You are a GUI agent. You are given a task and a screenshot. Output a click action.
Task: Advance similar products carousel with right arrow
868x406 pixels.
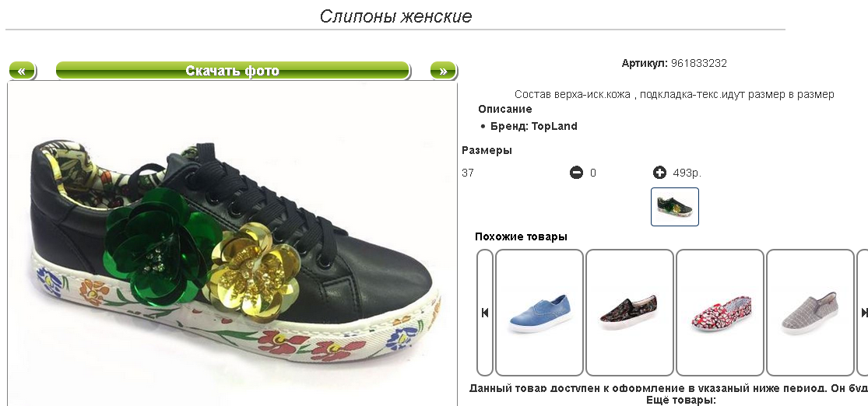(863, 313)
